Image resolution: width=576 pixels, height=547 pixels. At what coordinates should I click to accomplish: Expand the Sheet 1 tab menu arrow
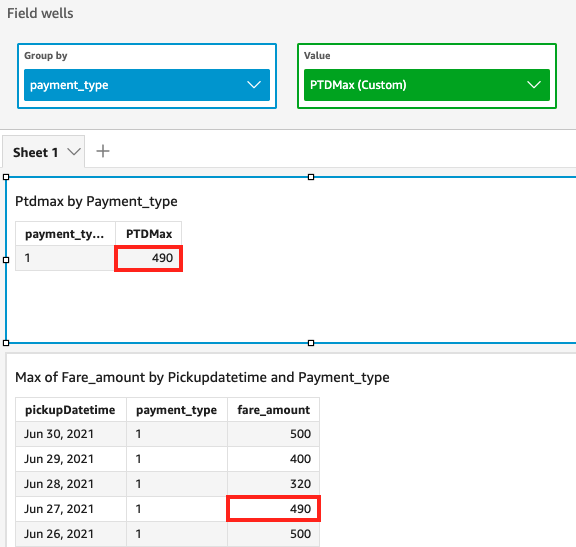point(74,152)
